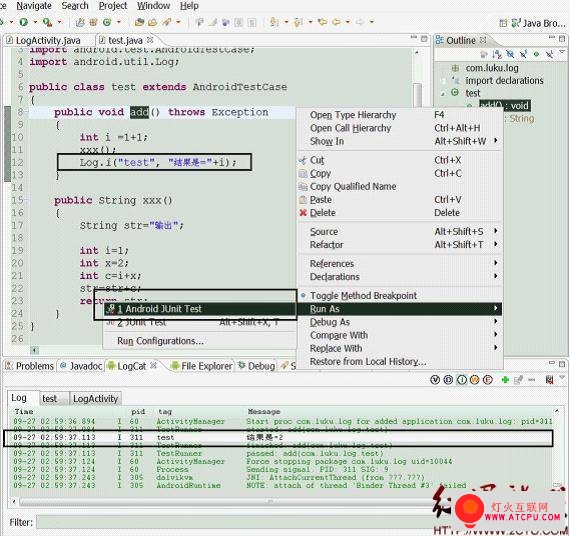Toggle Hide Fields in Outline toolbar
Screen dimensions: 570x536
[x=510, y=55]
